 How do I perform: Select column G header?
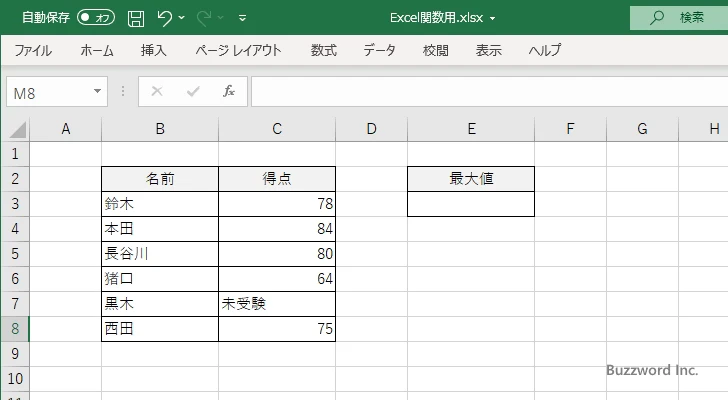(643, 129)
